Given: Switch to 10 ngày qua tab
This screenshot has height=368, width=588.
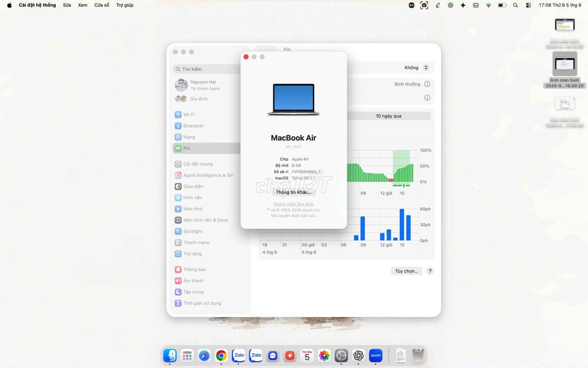Looking at the screenshot, I should (389, 116).
